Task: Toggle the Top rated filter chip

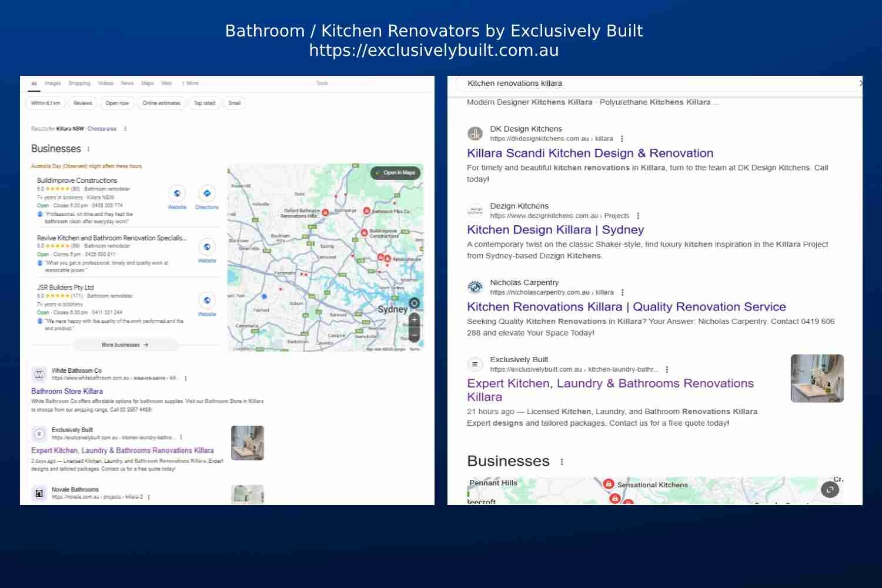Action: point(205,103)
